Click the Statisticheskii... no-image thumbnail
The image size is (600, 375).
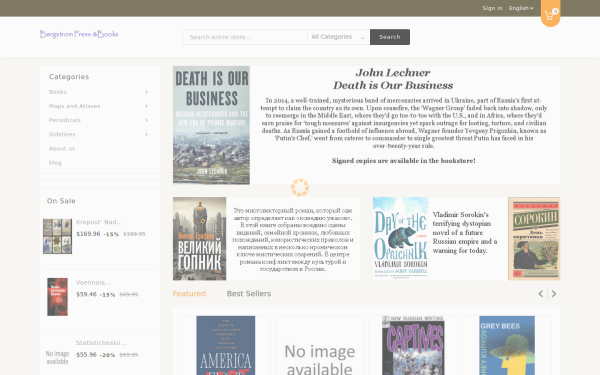tap(57, 357)
